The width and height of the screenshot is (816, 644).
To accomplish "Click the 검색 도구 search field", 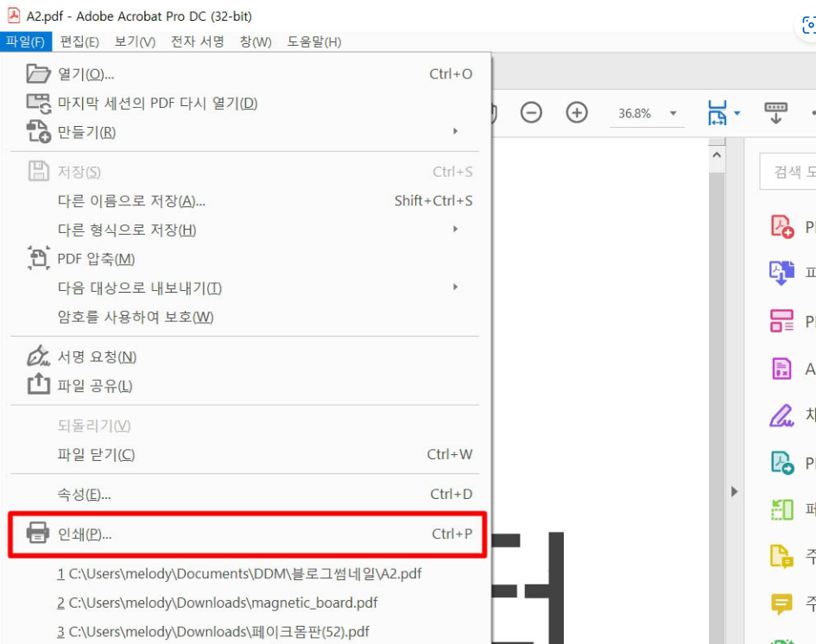I will 788,172.
